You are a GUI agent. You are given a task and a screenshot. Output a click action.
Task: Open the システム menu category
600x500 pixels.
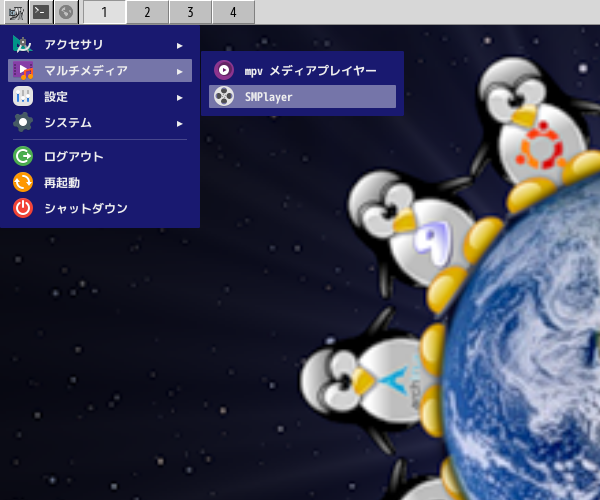[x=100, y=123]
